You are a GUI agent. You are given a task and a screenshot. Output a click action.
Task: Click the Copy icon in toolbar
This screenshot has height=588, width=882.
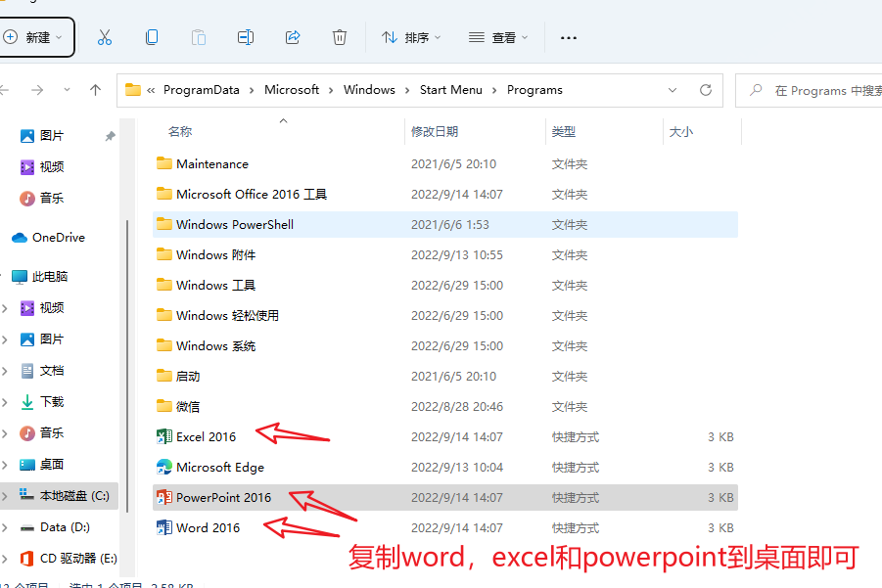[x=152, y=37]
